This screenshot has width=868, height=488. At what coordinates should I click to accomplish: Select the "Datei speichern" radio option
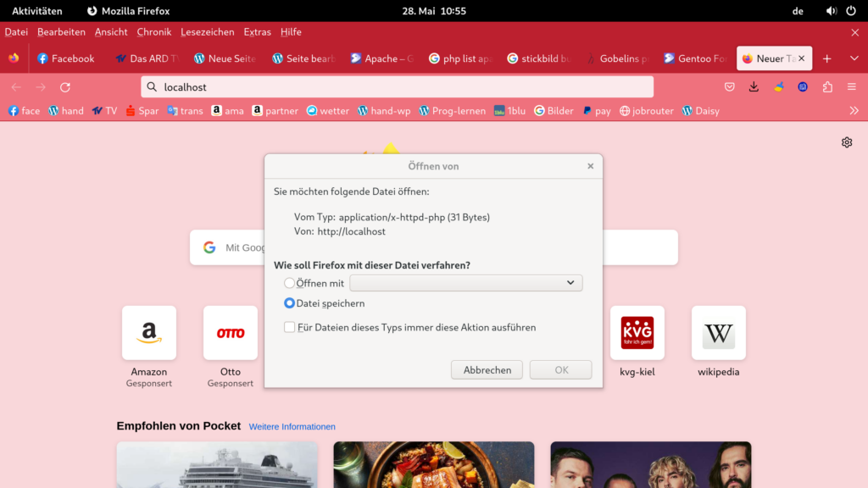click(x=290, y=303)
